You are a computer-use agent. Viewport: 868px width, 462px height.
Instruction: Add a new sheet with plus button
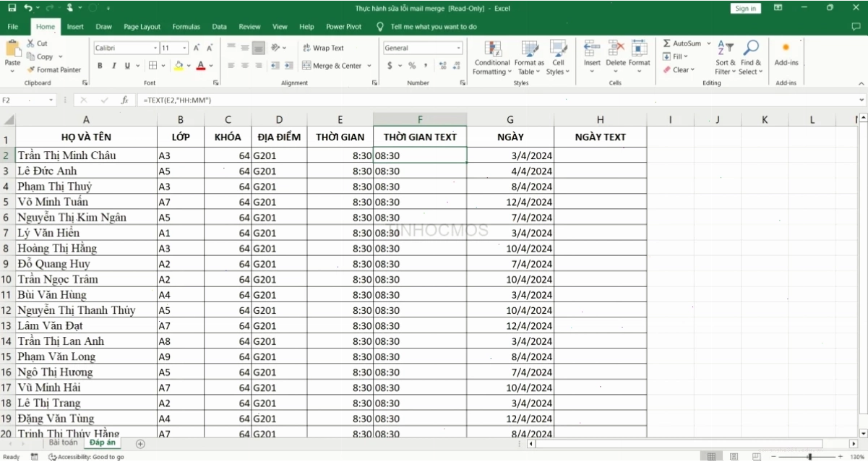click(140, 443)
